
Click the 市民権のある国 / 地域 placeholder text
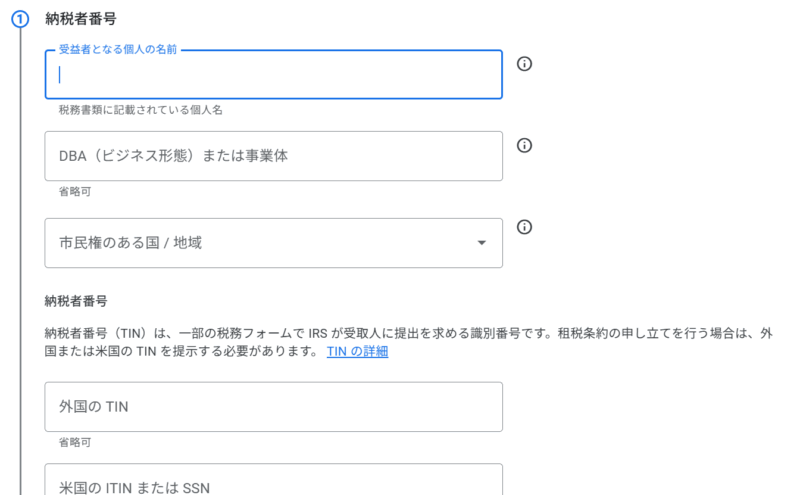130,243
